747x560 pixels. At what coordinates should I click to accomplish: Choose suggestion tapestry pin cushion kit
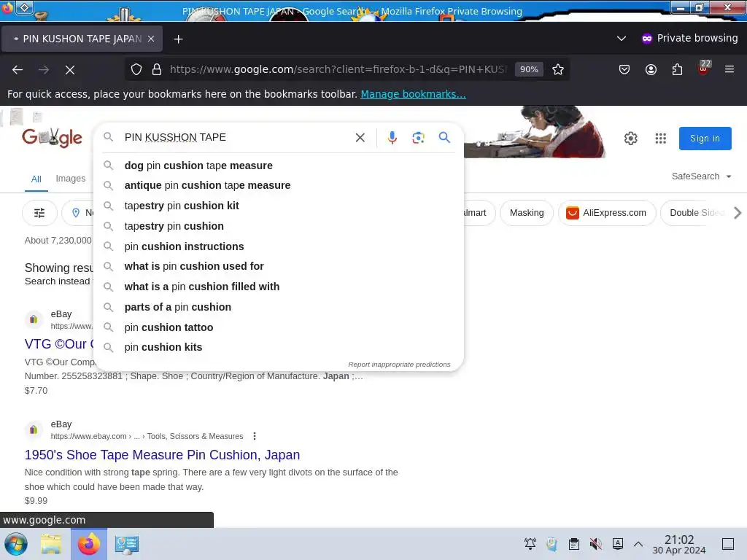tap(279, 206)
